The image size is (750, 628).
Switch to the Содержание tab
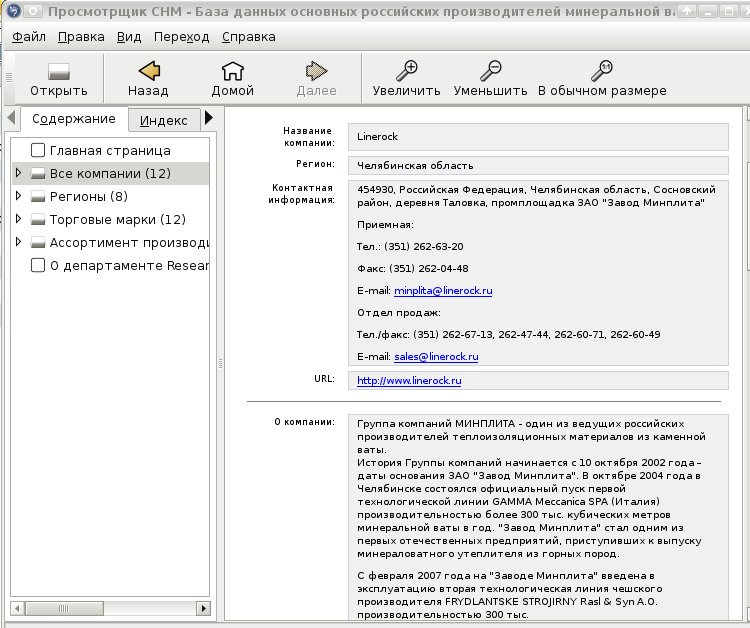coord(74,119)
